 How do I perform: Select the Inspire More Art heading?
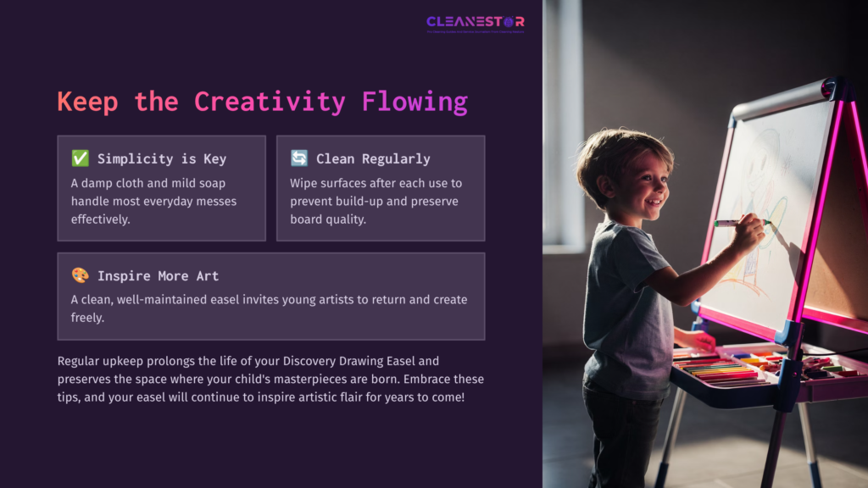[158, 275]
